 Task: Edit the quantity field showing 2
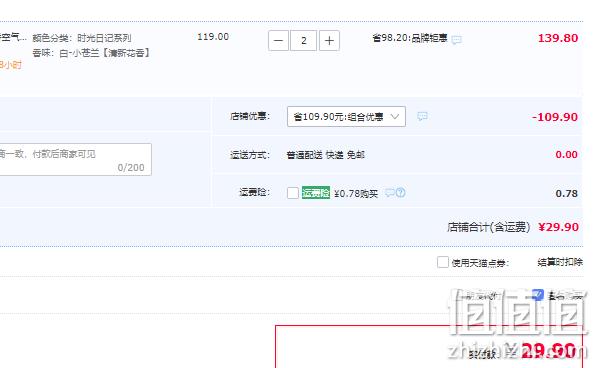pyautogui.click(x=303, y=40)
